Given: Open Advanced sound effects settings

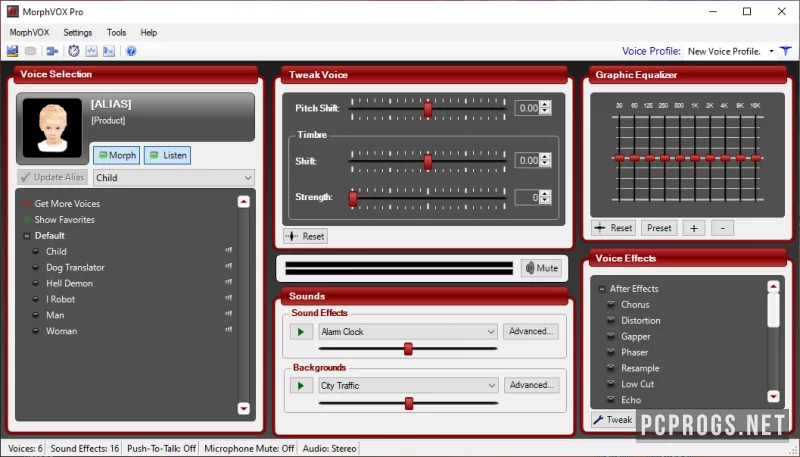Looking at the screenshot, I should click(x=531, y=332).
